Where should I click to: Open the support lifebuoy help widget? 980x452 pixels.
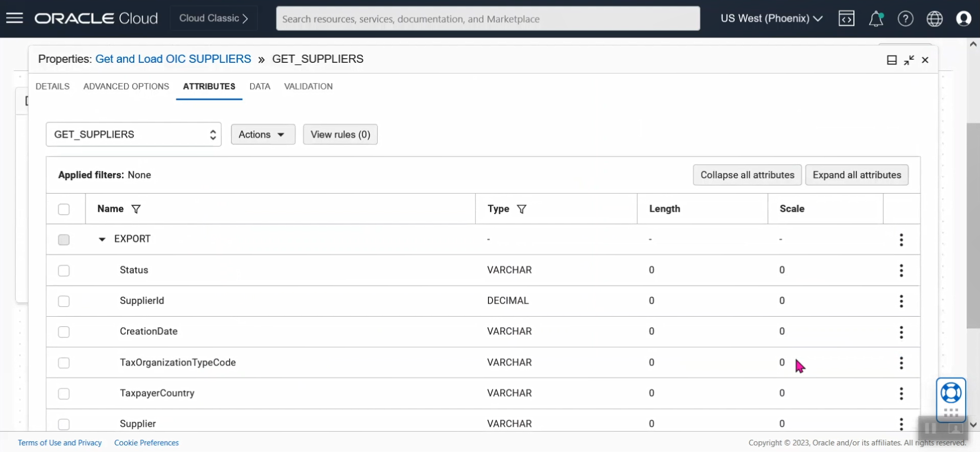[951, 393]
